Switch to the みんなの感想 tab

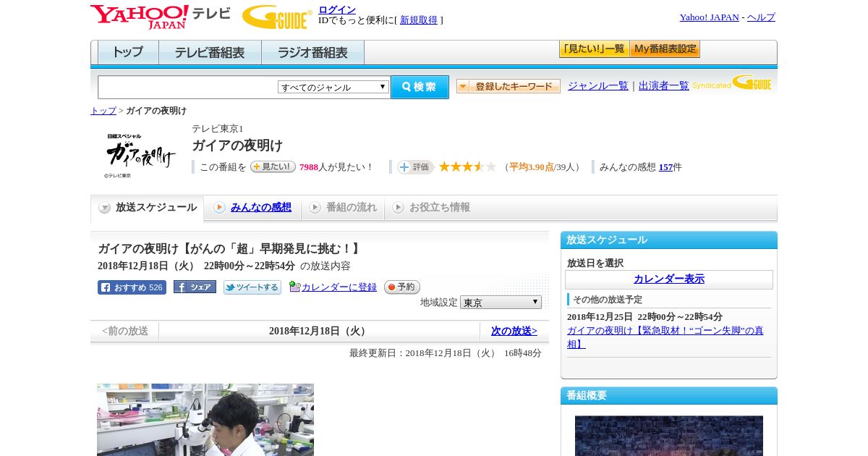tap(252, 208)
